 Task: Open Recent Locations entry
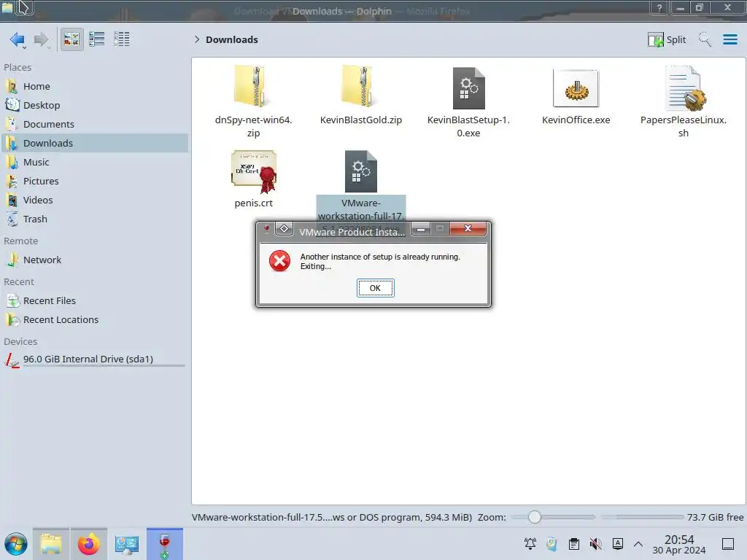(94, 320)
